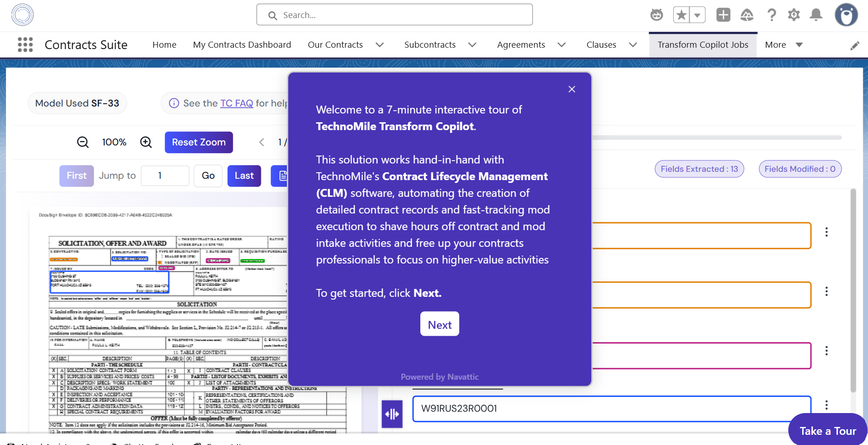View notifications bell
This screenshot has height=445, width=868.
tap(816, 15)
